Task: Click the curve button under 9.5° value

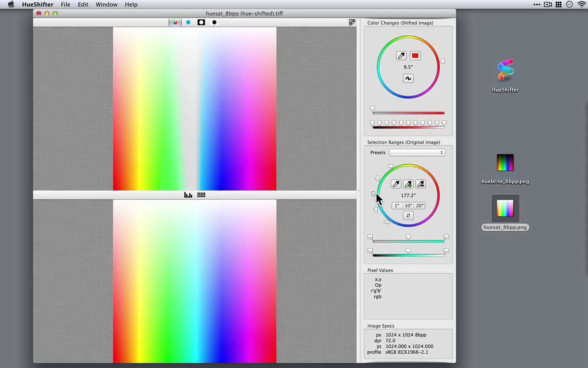Action: [x=408, y=79]
